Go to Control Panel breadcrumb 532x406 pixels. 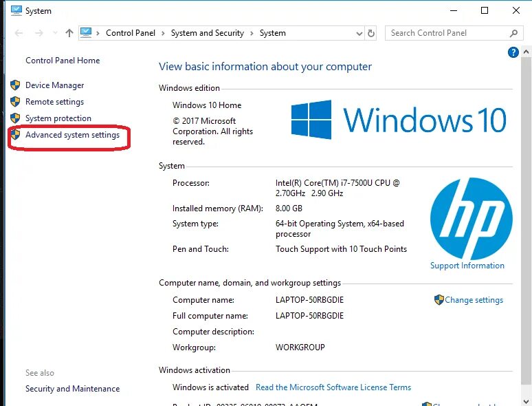tap(131, 33)
